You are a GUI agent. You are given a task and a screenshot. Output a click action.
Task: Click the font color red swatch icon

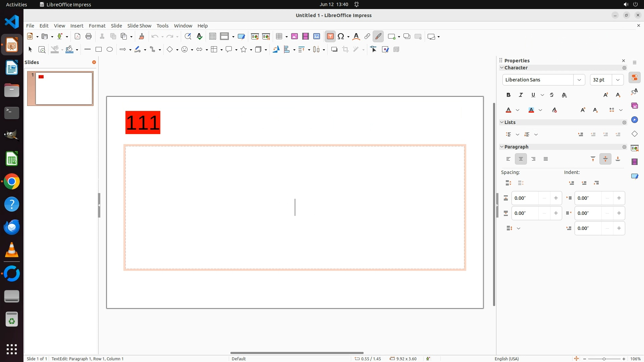(508, 110)
